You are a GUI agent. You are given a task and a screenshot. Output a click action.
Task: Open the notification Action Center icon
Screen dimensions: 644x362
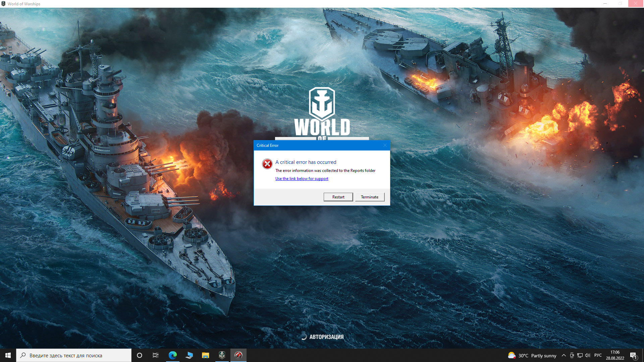[633, 355]
